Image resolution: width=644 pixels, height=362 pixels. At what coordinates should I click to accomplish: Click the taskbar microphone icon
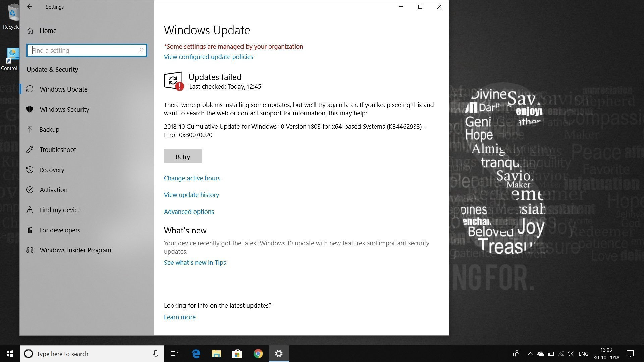click(x=156, y=354)
